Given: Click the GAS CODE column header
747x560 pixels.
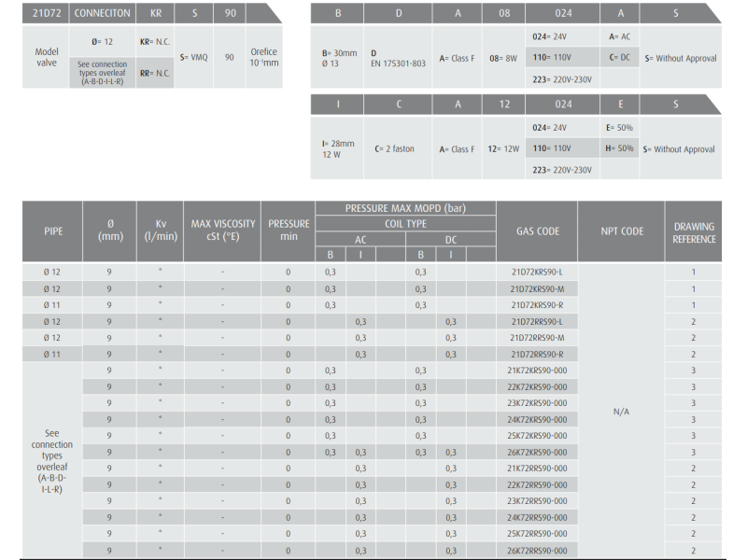Looking at the screenshot, I should (x=537, y=231).
